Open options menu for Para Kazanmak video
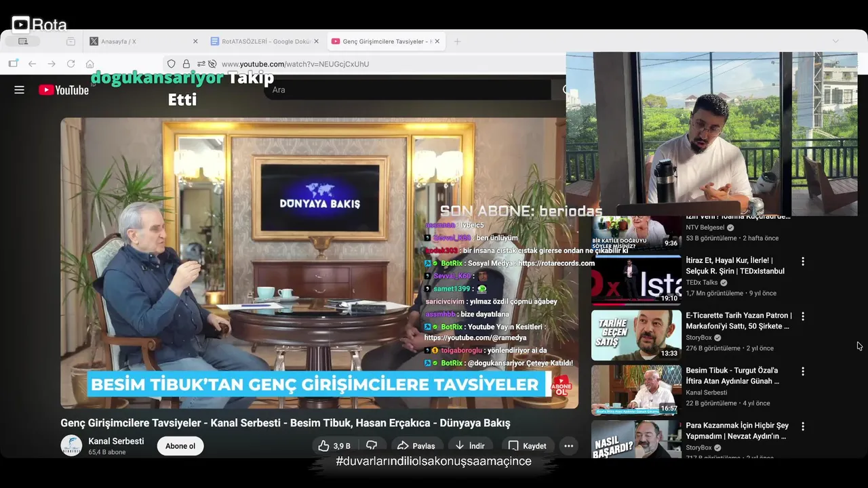Image resolution: width=868 pixels, height=488 pixels. 803,426
